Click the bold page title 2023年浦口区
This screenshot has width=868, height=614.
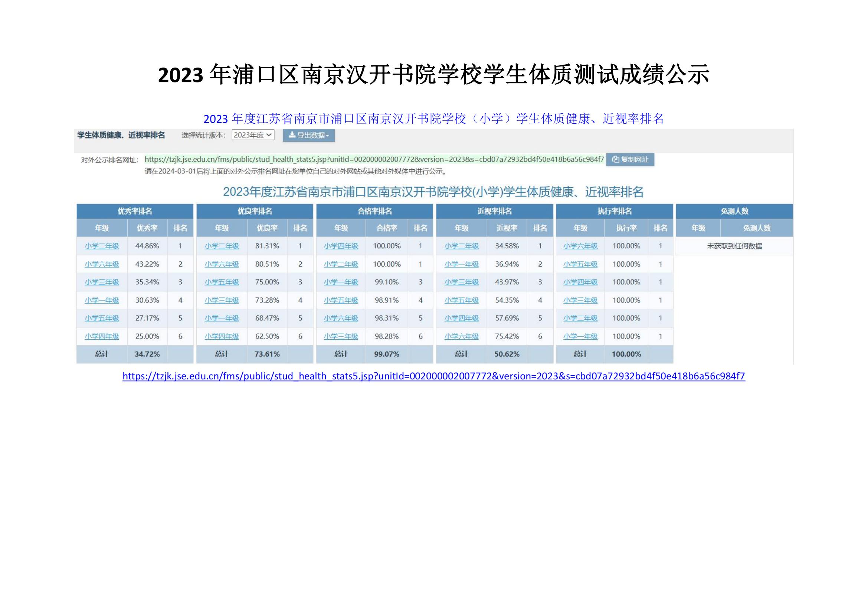(433, 75)
